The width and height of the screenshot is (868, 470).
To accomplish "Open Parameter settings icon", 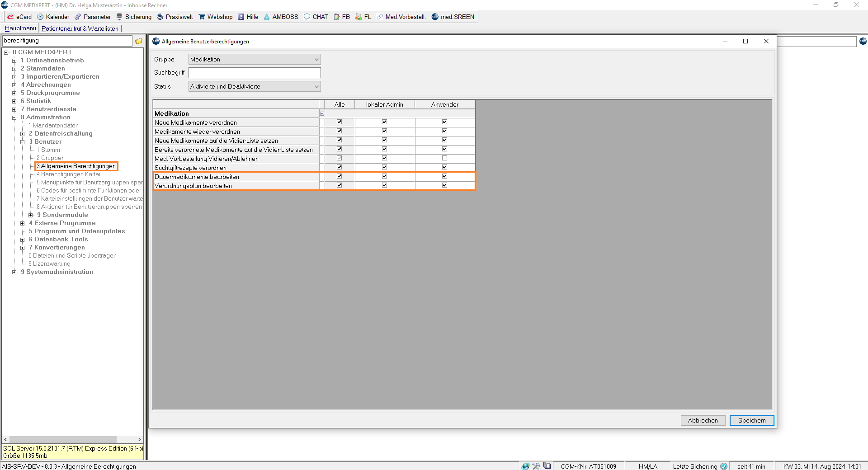I will [x=78, y=17].
